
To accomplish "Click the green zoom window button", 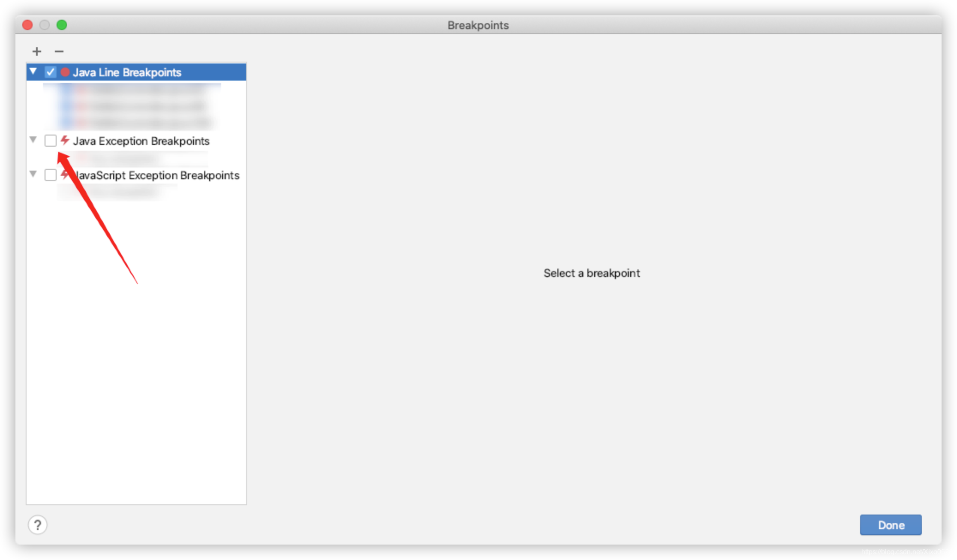I will coord(62,25).
